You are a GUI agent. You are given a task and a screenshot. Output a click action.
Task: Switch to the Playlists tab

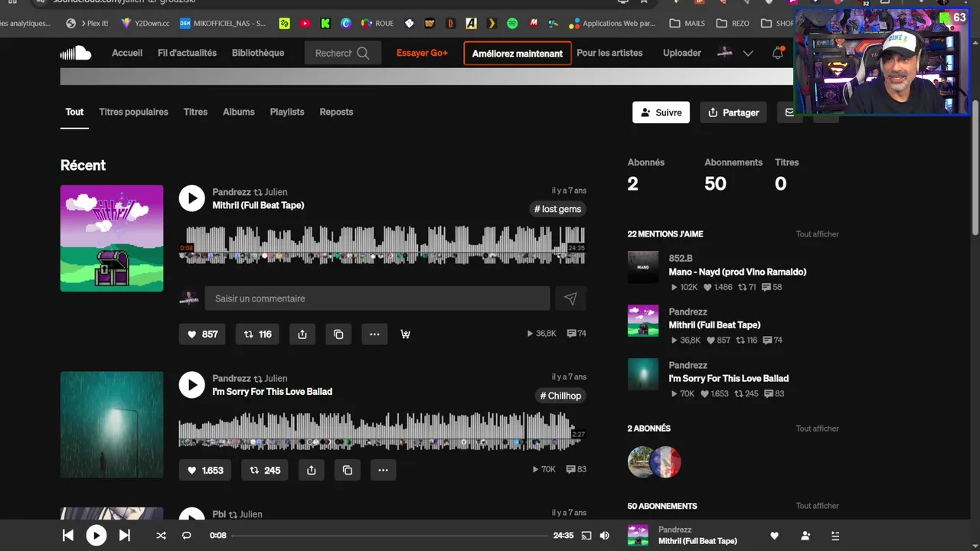tap(287, 112)
